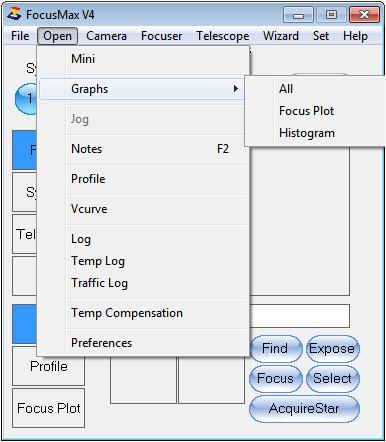Select All in the Graphs submenu

tap(286, 89)
